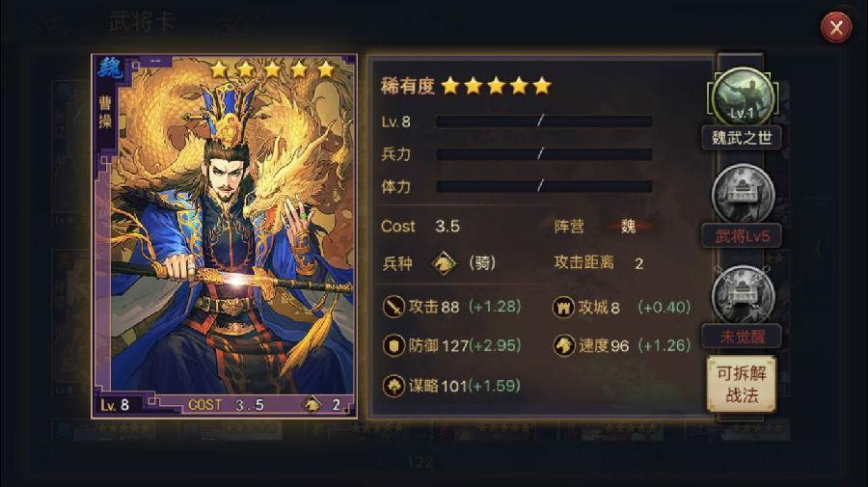
Task: Select the 未觉醒 awakening skill slot icon
Action: 742,295
